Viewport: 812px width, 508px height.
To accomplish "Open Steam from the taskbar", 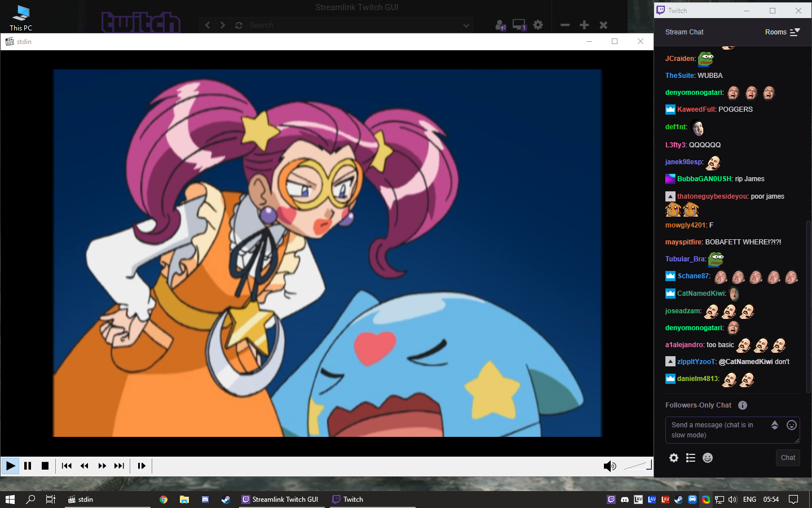I will (x=226, y=500).
